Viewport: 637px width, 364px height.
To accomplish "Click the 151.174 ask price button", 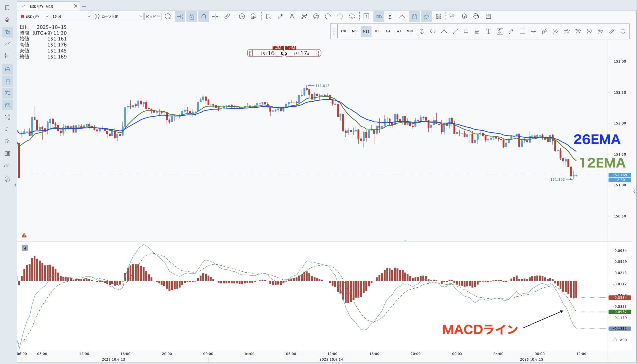I will click(x=301, y=53).
